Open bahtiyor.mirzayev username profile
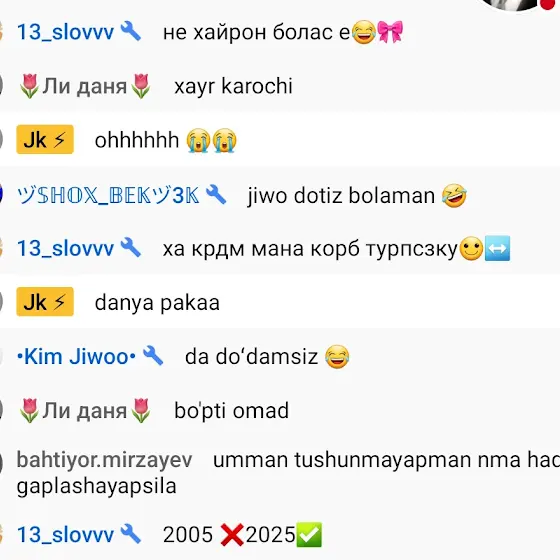This screenshot has width=560, height=560. tap(105, 460)
